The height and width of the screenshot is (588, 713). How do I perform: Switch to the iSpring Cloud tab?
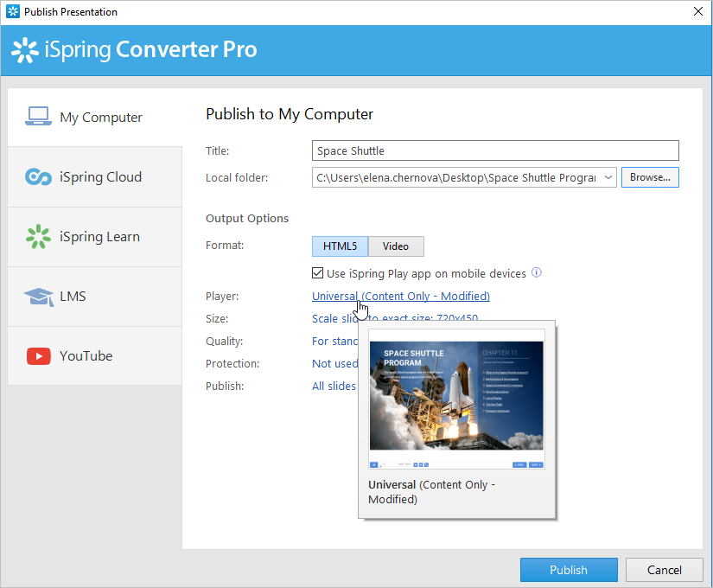coord(94,177)
